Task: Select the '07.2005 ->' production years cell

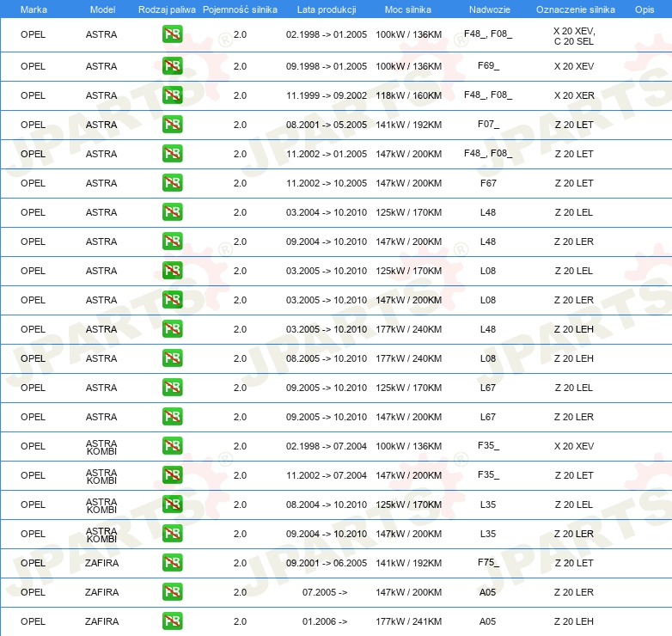Action: [325, 592]
